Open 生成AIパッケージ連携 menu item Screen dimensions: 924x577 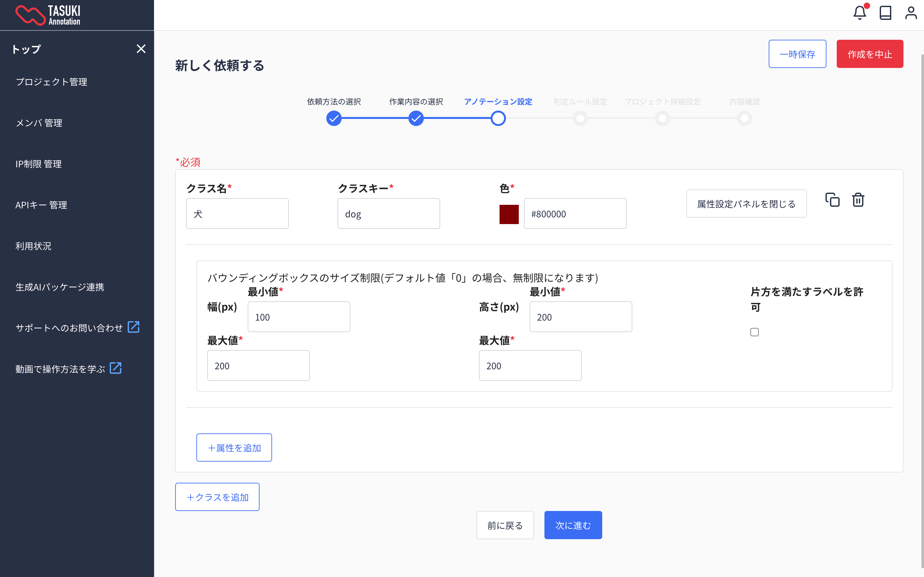tap(60, 287)
